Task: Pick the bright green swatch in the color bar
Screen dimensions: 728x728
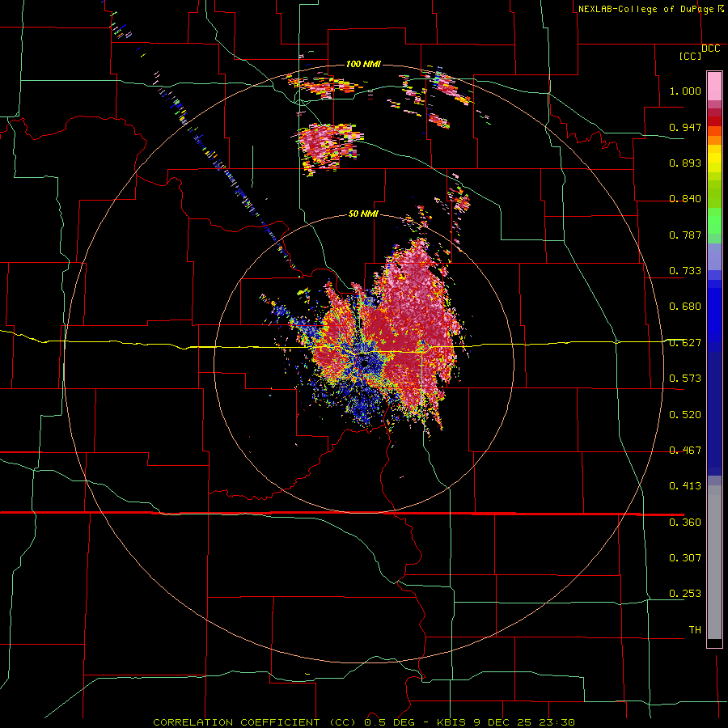Action: click(714, 220)
